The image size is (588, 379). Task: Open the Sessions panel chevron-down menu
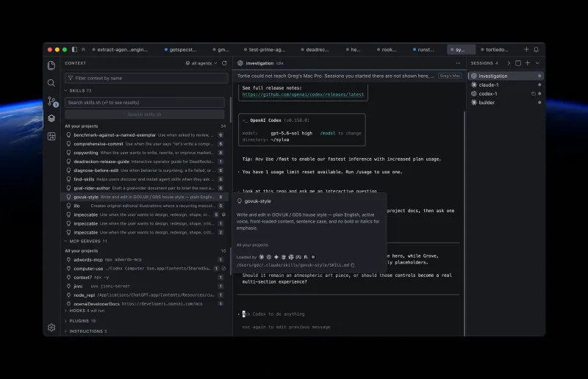(537, 63)
